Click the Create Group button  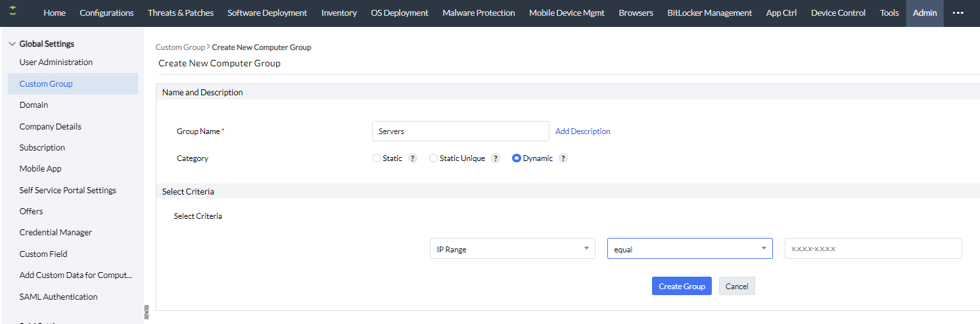click(682, 286)
